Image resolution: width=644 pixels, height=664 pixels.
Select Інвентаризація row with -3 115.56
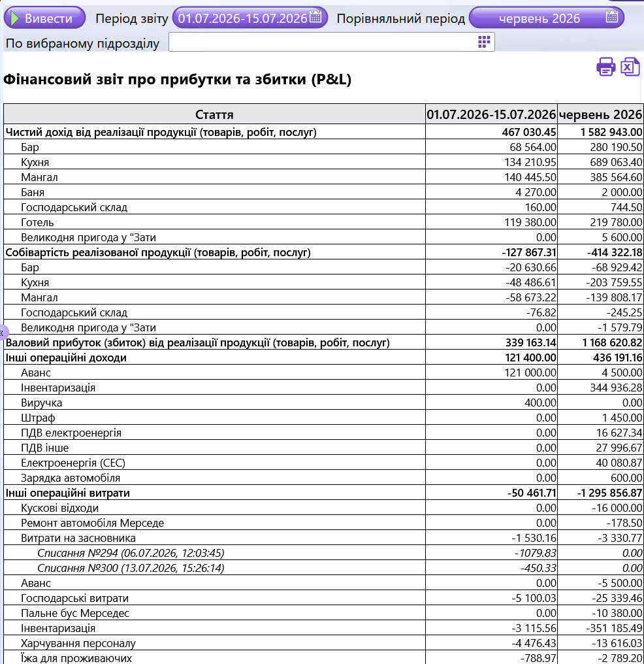pyautogui.click(x=323, y=628)
